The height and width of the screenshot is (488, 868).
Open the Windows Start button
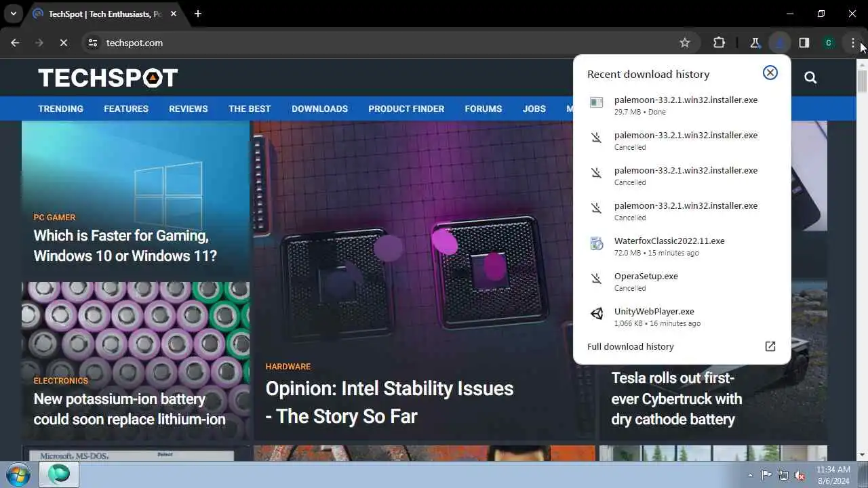pyautogui.click(x=17, y=474)
